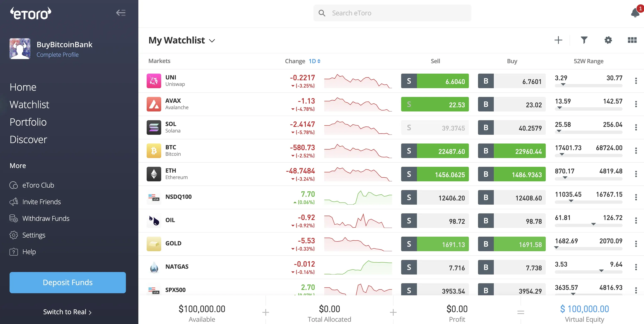Click the Ethereum ETH logo
The image size is (644, 324).
click(x=154, y=174)
